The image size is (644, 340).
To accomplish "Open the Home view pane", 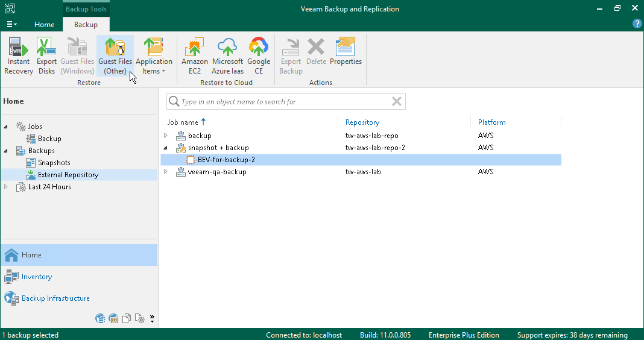I will point(79,255).
